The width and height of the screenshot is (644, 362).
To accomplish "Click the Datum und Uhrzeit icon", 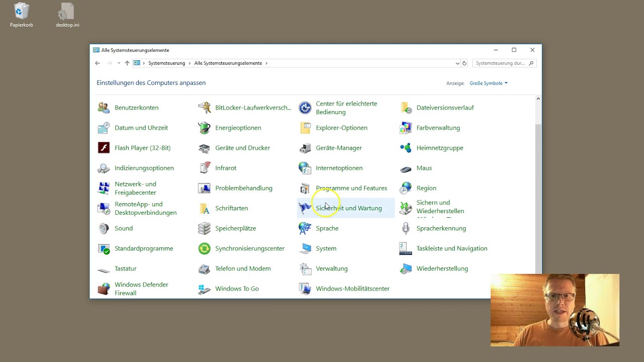I will 104,128.
